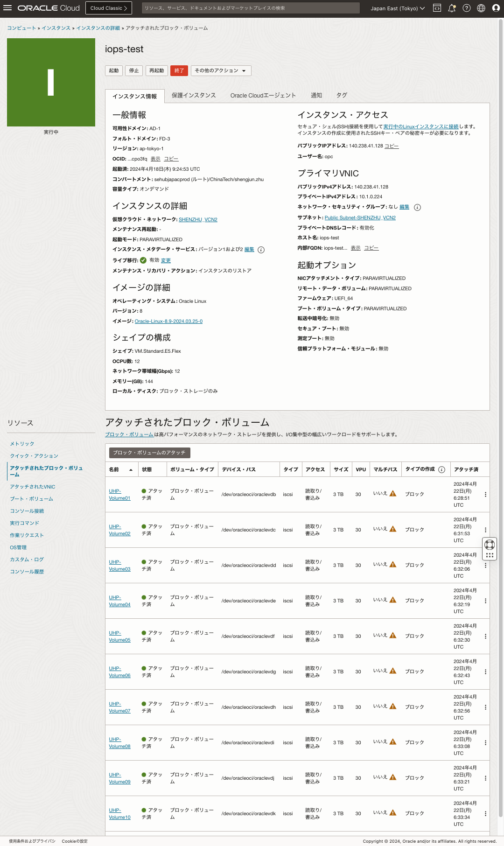Click multipath warning icon for UHP-Volume05
504x846 pixels.
tap(393, 635)
